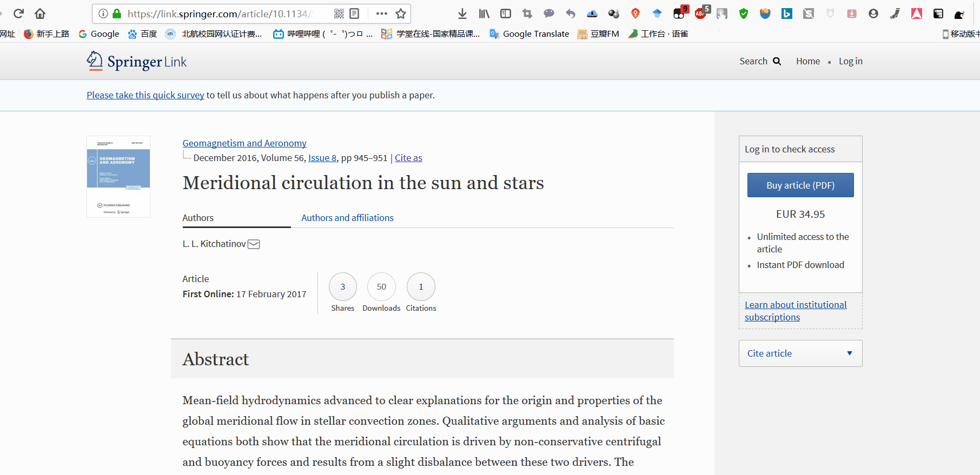
Task: Click the 3 Shares metric circle
Action: click(x=343, y=287)
